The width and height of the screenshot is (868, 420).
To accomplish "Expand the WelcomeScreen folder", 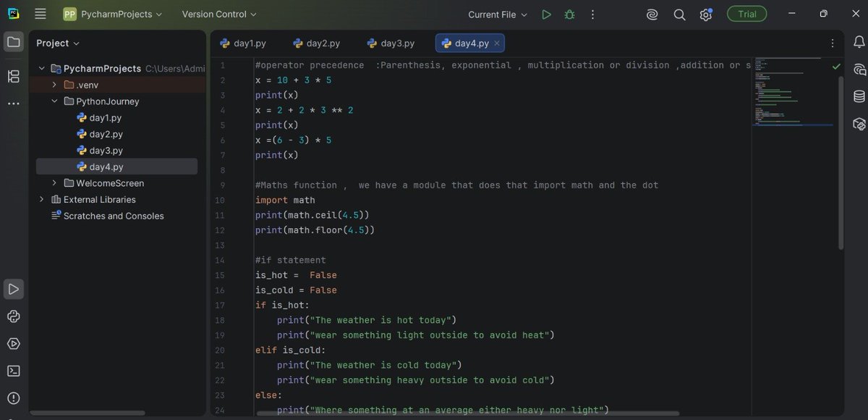I will (x=54, y=183).
